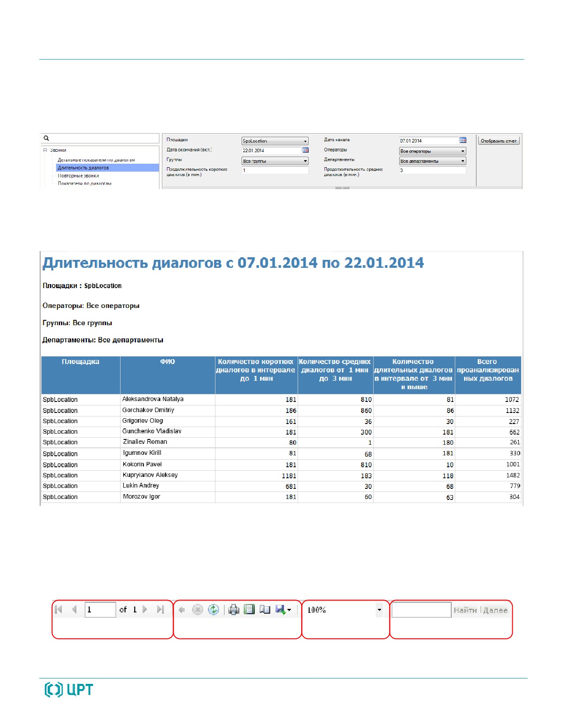Click the Площадки: SpbLocation summary line
The image size is (563, 728).
(82, 285)
